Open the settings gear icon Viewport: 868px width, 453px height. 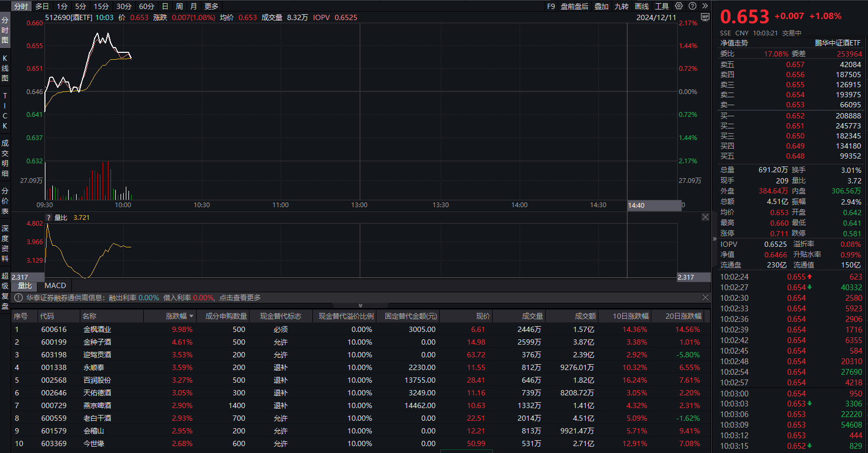coord(679,6)
